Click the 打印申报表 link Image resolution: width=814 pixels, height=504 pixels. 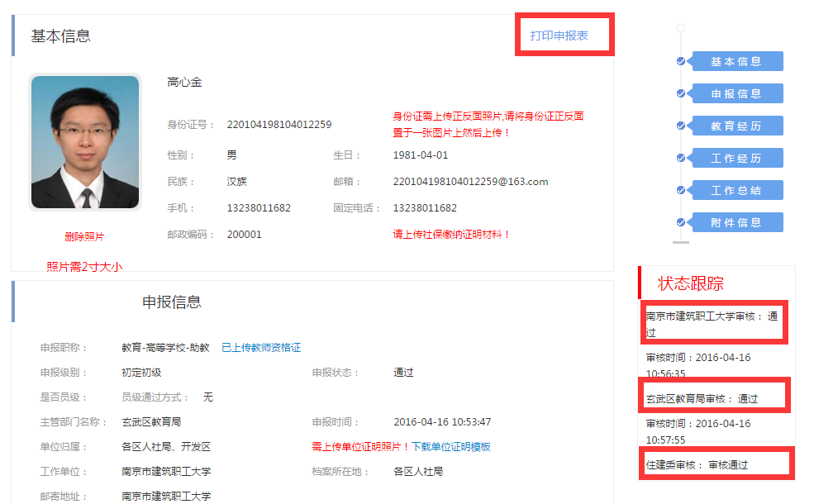point(559,36)
